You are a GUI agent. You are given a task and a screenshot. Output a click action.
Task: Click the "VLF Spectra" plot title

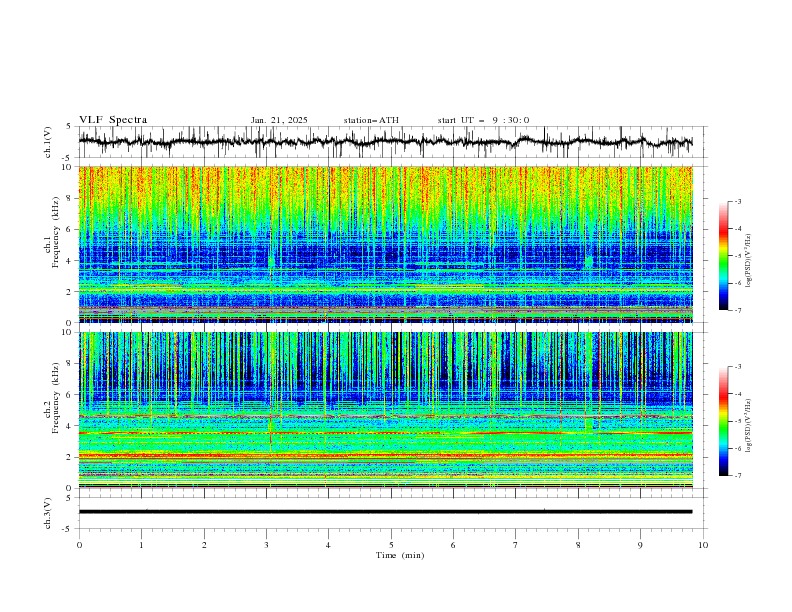(x=113, y=120)
